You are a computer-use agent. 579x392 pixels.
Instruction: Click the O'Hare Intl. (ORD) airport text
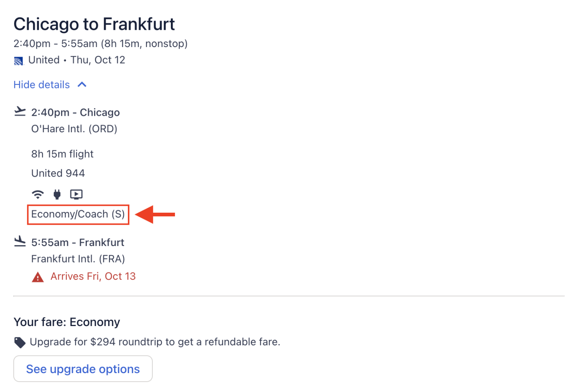(74, 129)
